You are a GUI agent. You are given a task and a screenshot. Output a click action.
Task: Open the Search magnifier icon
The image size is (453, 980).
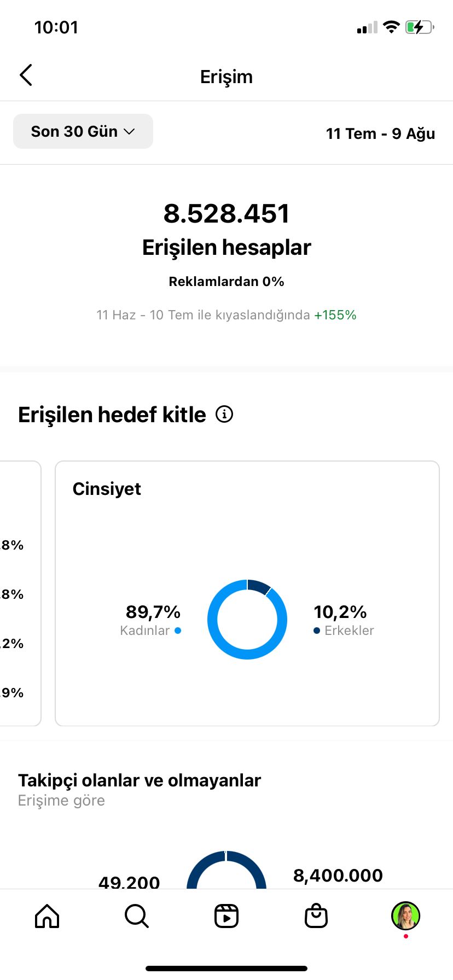point(137,916)
